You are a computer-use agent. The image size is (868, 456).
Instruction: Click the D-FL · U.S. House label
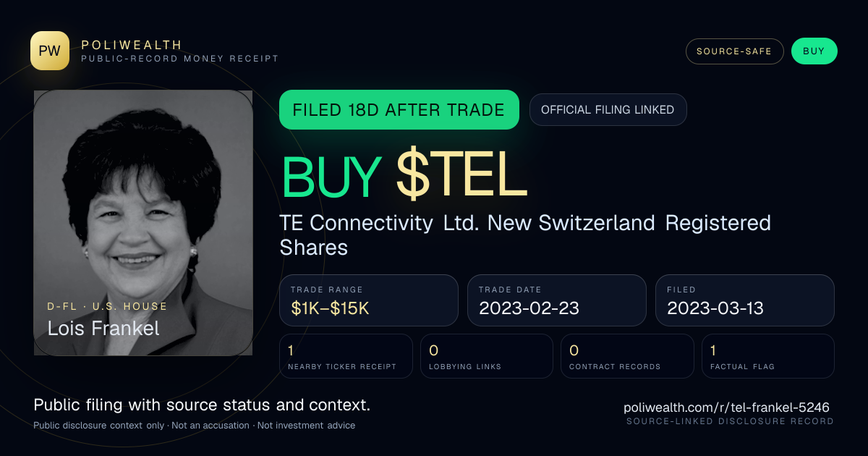[108, 306]
